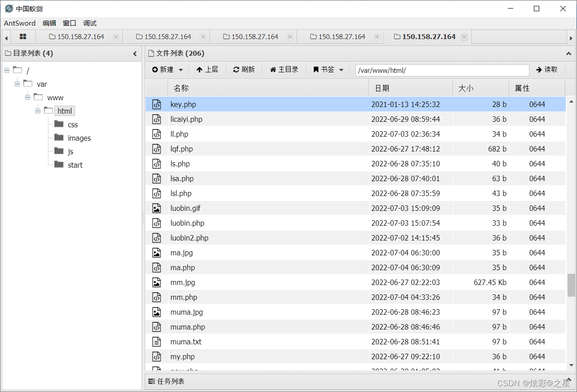Sort by the 日期 column header

click(x=411, y=88)
